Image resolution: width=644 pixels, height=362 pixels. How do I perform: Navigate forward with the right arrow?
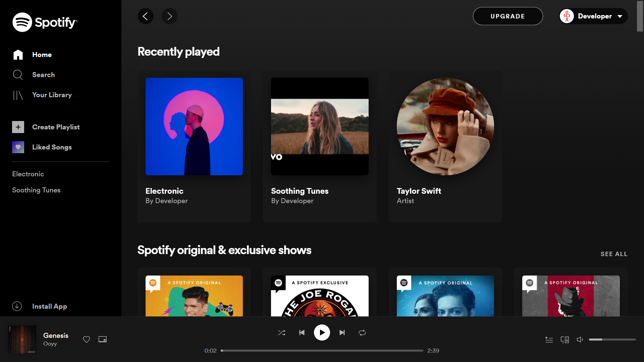tap(170, 16)
